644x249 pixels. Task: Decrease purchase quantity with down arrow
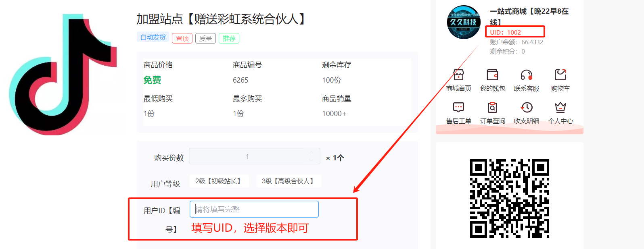[311, 160]
